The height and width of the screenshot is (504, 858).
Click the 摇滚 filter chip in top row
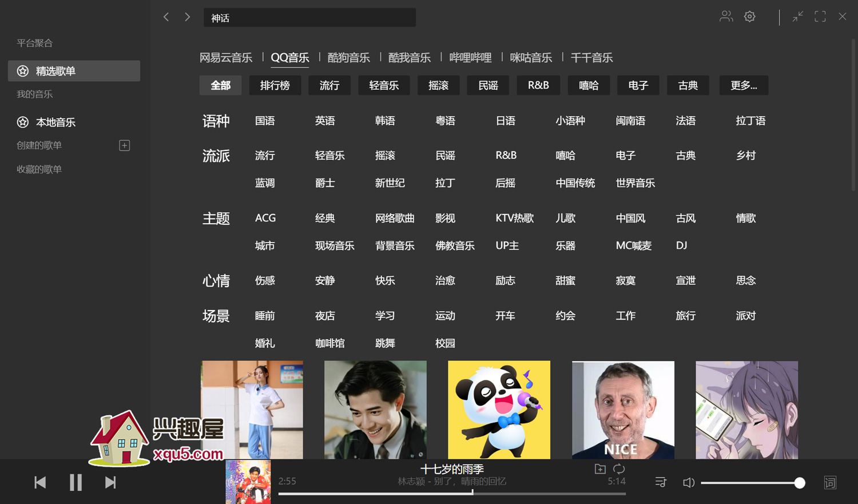click(x=439, y=85)
